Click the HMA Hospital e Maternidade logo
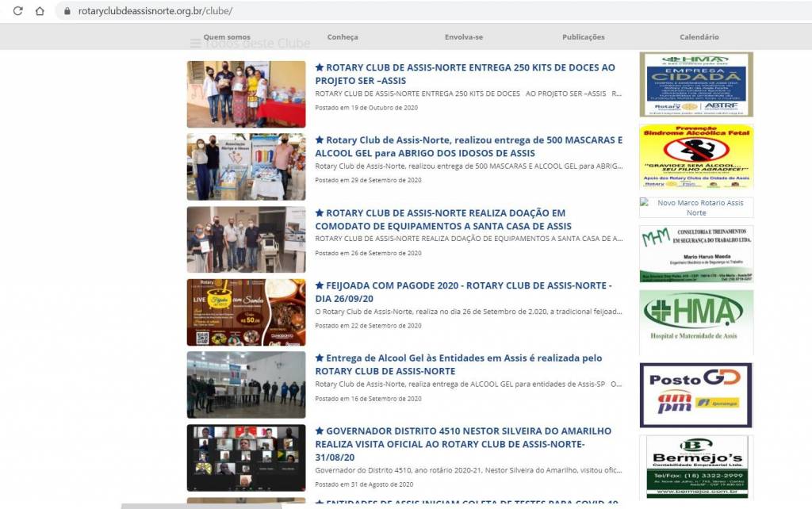Screen dimensions: 812x509 click(x=695, y=321)
